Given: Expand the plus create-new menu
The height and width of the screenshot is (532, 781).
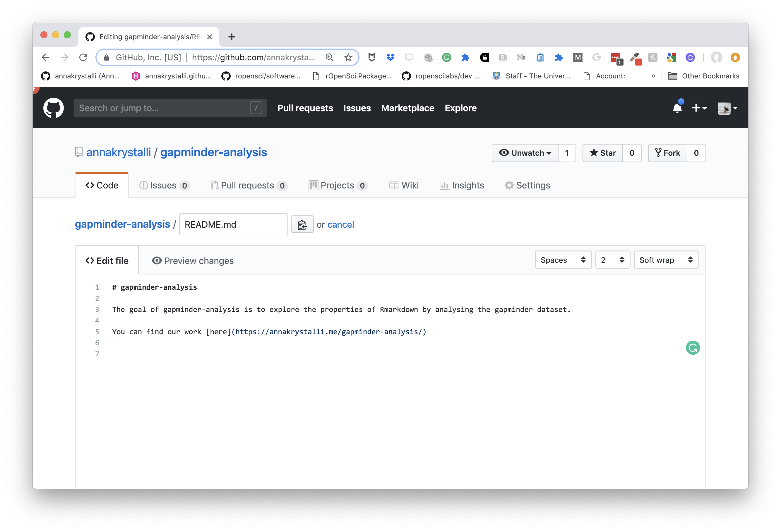Looking at the screenshot, I should pyautogui.click(x=699, y=108).
